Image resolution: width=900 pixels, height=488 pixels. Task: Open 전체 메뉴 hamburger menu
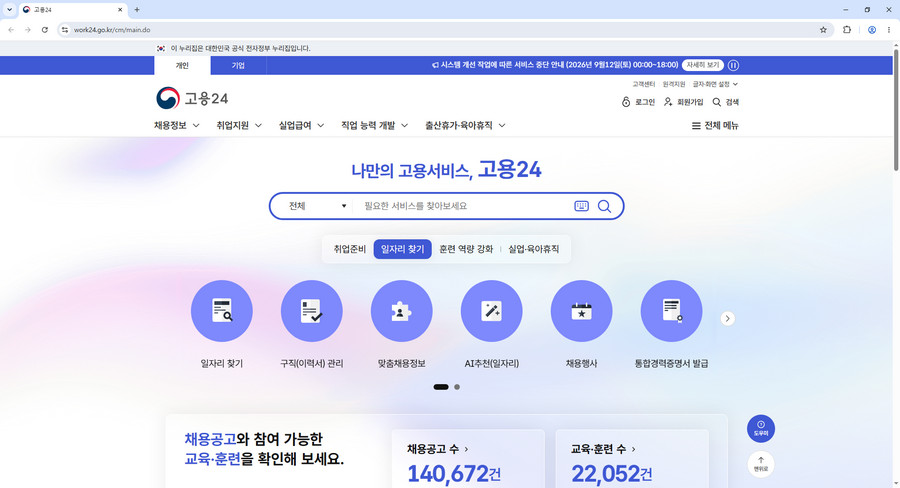[x=715, y=126]
